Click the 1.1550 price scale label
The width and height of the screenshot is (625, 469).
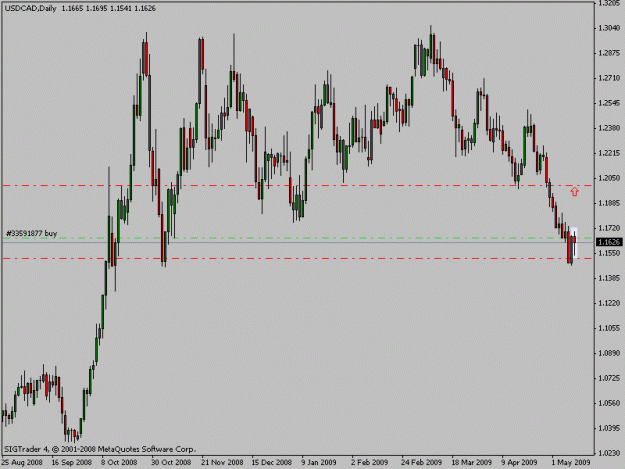click(609, 253)
